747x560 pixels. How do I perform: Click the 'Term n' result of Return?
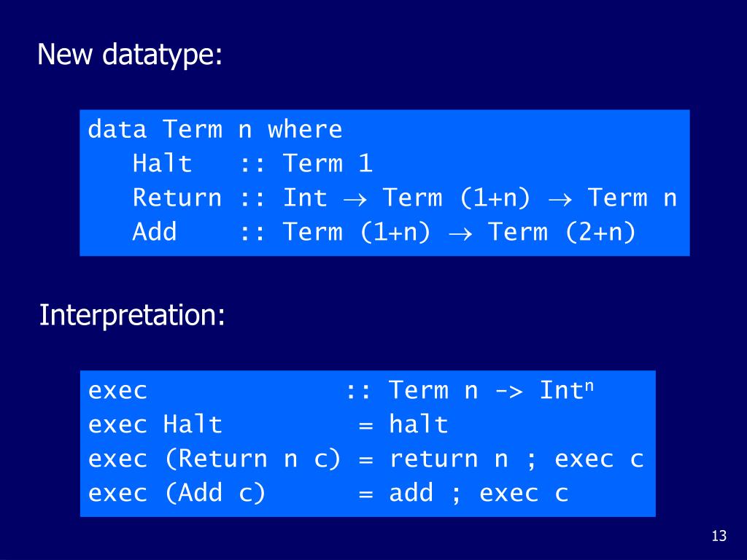click(x=632, y=198)
